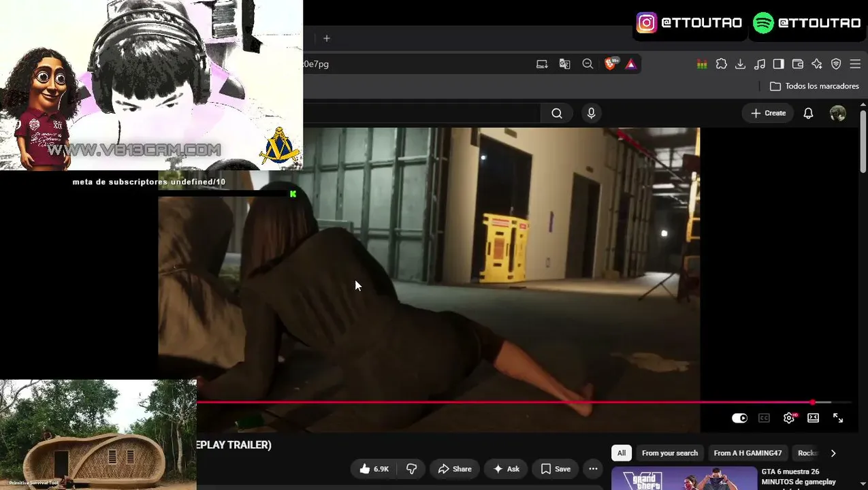Click the install app icon in address bar
The width and height of the screenshot is (868, 490).
(542, 64)
